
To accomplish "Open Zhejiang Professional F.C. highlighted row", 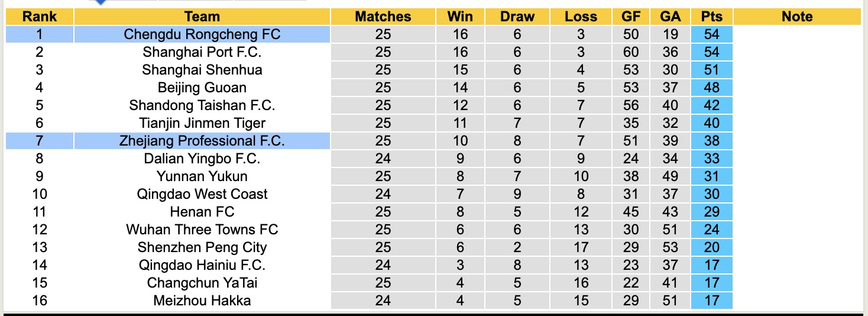I will [202, 141].
